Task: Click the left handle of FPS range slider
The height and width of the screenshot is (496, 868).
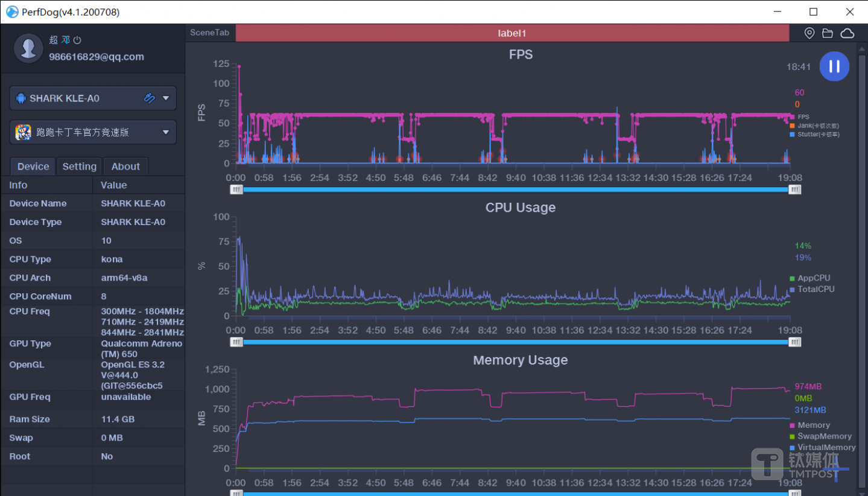Action: (236, 189)
